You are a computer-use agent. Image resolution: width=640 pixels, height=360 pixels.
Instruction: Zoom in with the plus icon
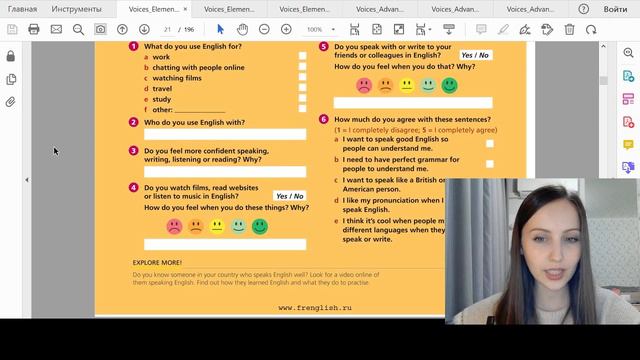[287, 29]
